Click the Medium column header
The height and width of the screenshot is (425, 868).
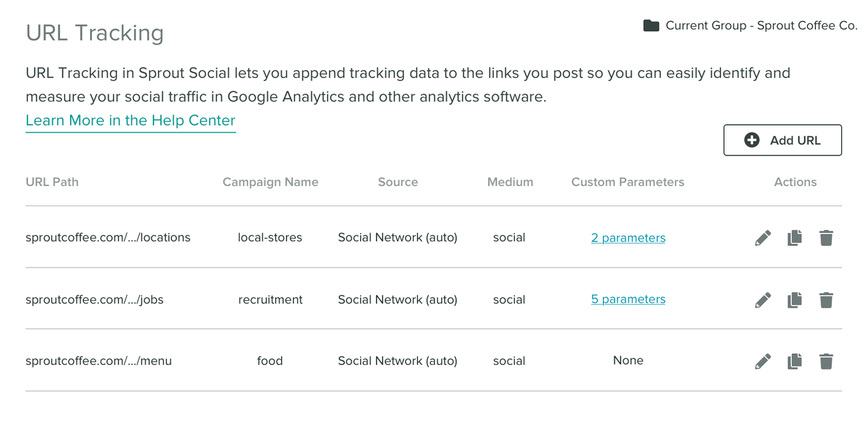[510, 182]
